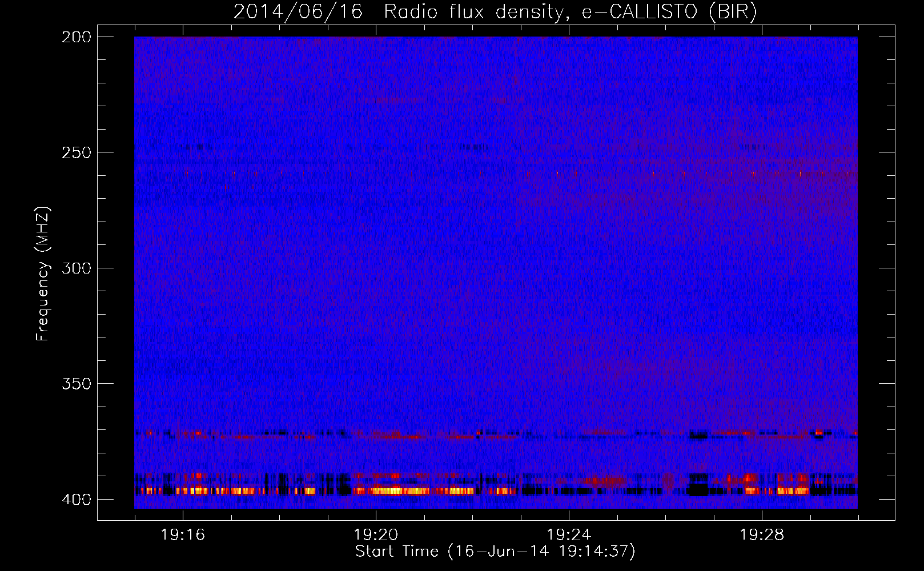Select the 350 frequency tick label

click(77, 384)
